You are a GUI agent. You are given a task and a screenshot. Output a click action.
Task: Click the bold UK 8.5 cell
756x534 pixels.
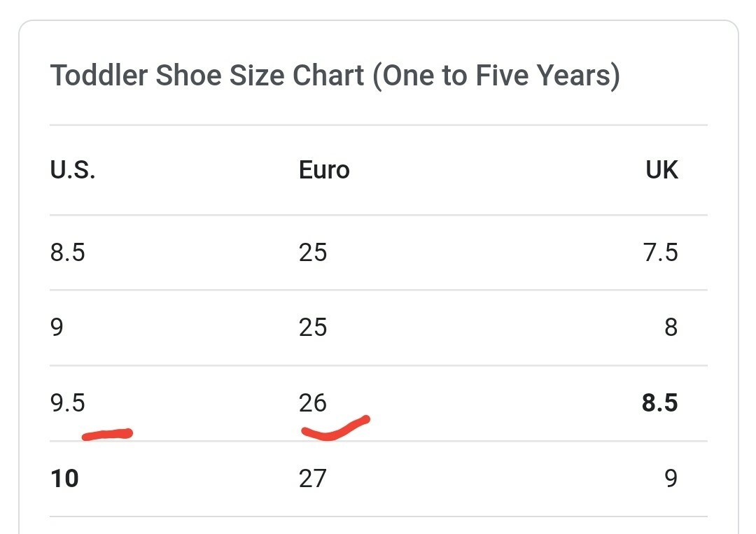click(659, 403)
